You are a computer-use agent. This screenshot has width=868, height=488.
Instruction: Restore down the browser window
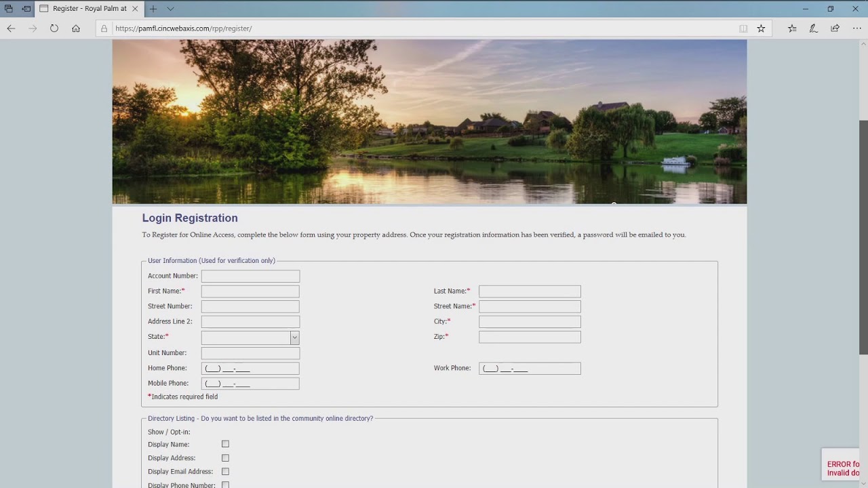pyautogui.click(x=830, y=9)
